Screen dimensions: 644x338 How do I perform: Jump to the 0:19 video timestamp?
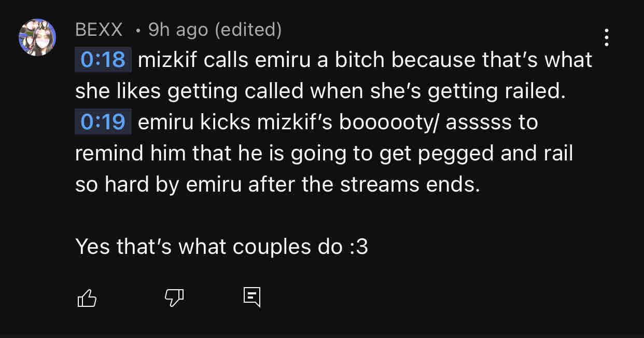pos(103,121)
